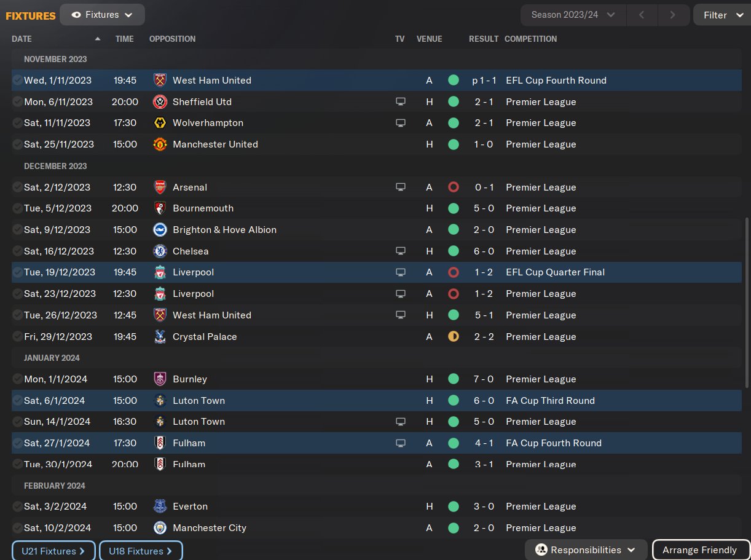Toggle checkmark beside Mon 1/1/2024 fixture

pyautogui.click(x=17, y=379)
